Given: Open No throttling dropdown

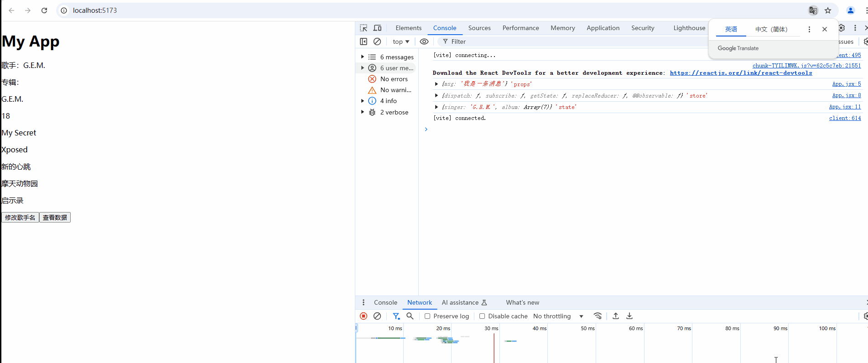Looking at the screenshot, I should tap(558, 316).
